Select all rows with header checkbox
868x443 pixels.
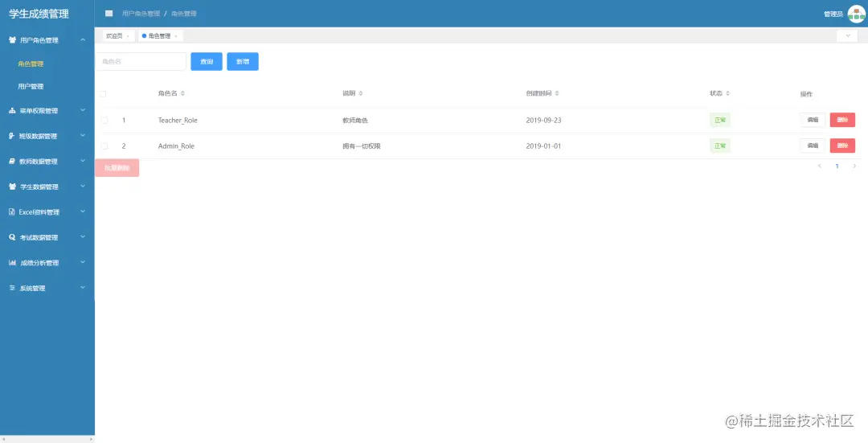point(103,94)
